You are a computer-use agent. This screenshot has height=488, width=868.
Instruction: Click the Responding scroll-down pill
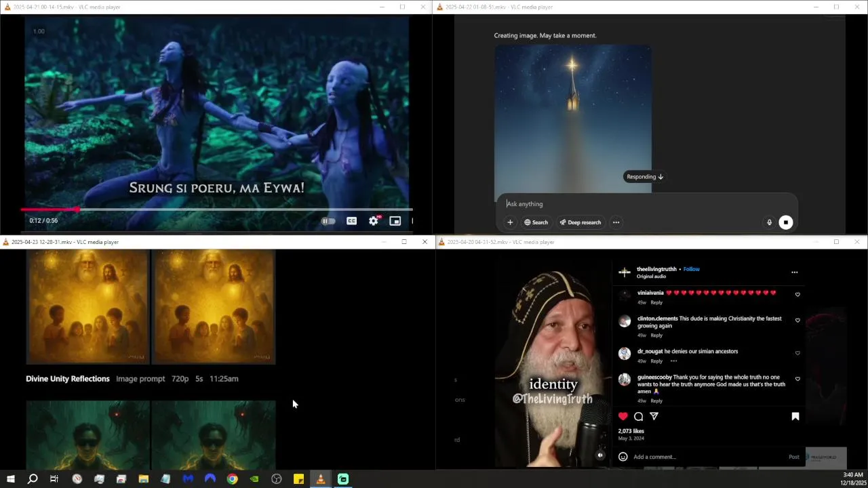pyautogui.click(x=644, y=177)
